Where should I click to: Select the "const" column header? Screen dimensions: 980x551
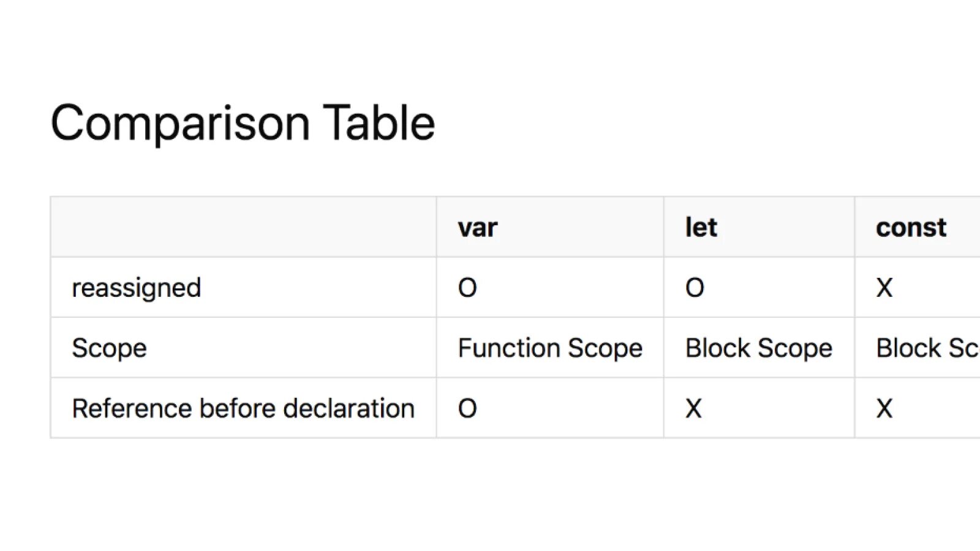(x=911, y=228)
